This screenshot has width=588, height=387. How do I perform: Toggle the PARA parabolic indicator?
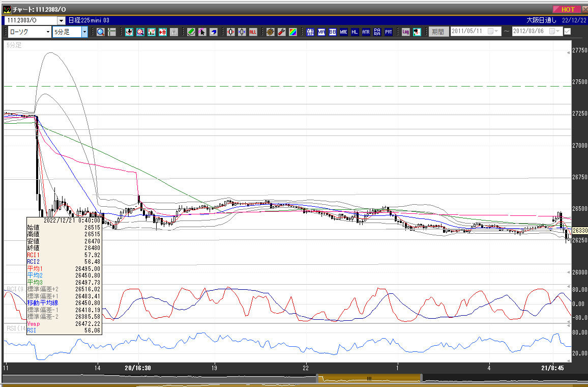[x=377, y=32]
